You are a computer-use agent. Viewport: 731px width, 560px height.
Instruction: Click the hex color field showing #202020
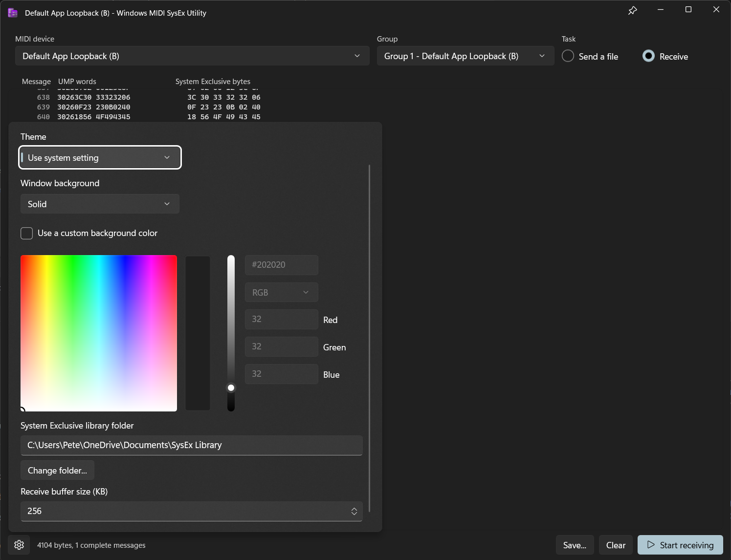(x=281, y=265)
